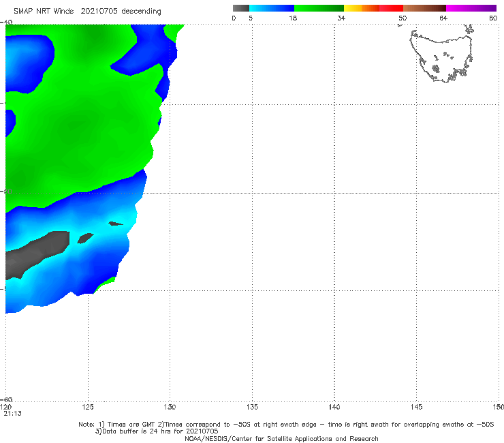Click the swath time stamp '21:13'
Viewport: 504px width, 443px height.
12,414
